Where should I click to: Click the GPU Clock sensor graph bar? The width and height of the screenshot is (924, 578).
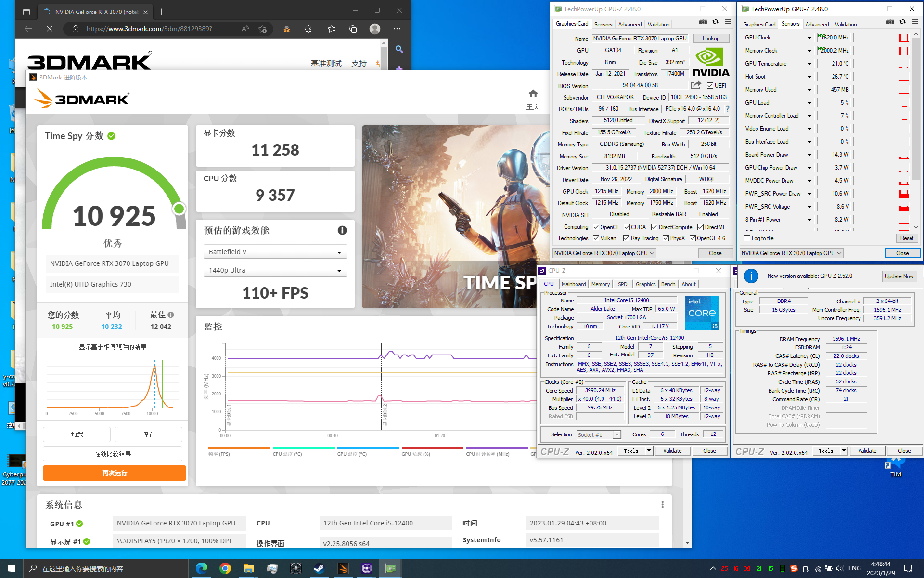point(881,38)
